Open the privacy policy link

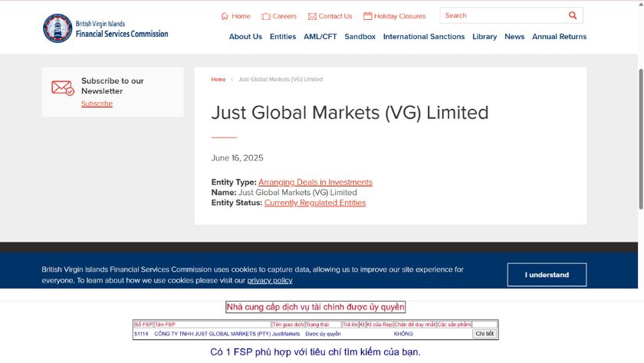[270, 280]
